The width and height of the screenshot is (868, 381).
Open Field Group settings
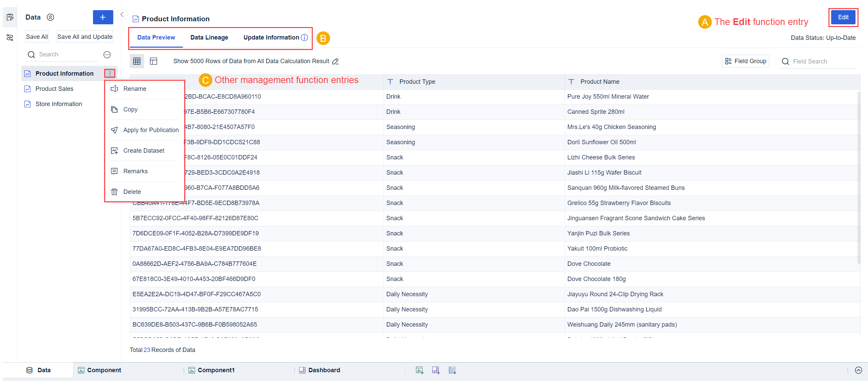pyautogui.click(x=745, y=61)
